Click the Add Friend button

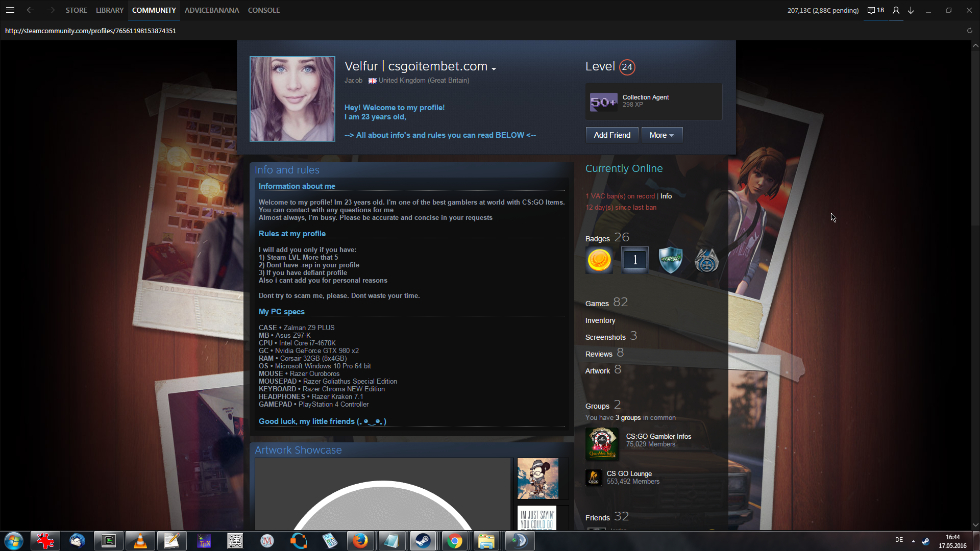[611, 135]
